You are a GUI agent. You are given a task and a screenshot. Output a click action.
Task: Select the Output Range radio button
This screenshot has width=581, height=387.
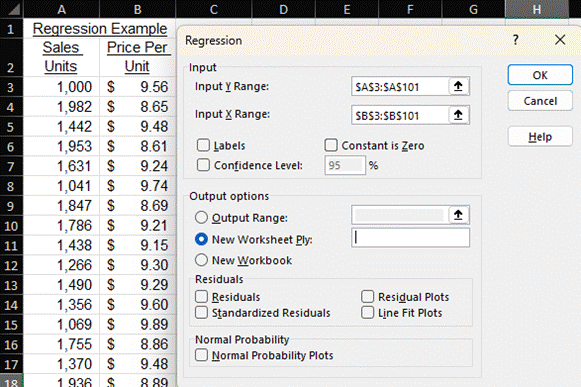point(201,217)
